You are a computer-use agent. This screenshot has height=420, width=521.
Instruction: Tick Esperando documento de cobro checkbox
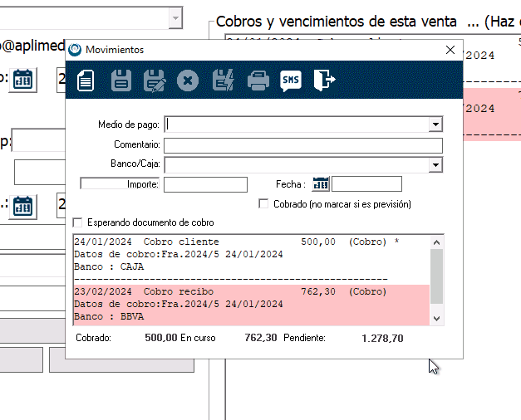(78, 222)
